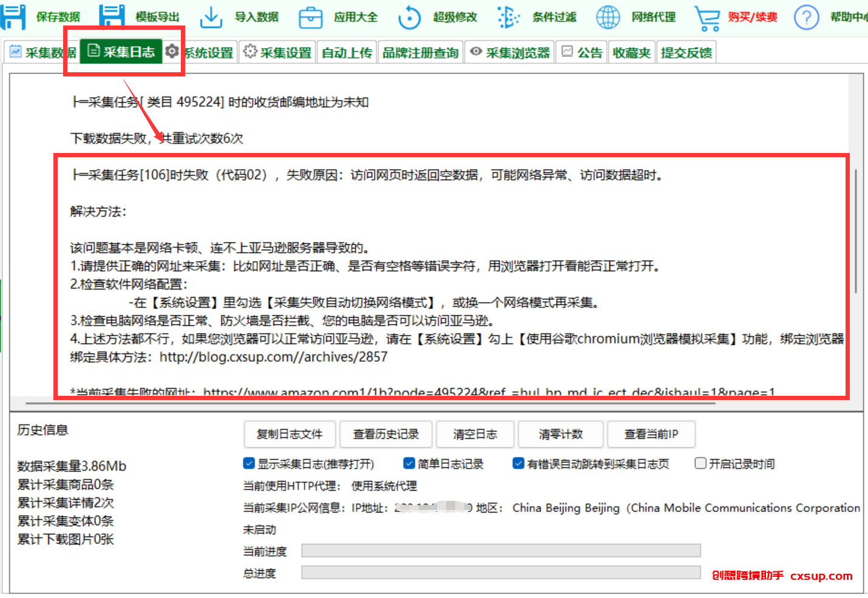Click the 超级修改 circular arrow icon
Viewport: 868px width, 598px height.
click(409, 18)
